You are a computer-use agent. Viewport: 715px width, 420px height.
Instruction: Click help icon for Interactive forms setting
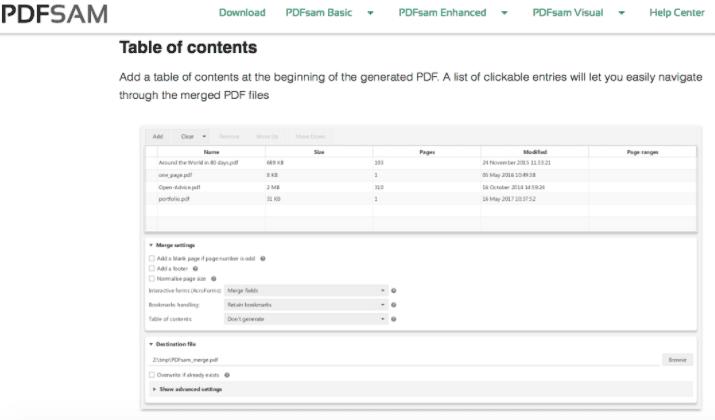coord(394,290)
